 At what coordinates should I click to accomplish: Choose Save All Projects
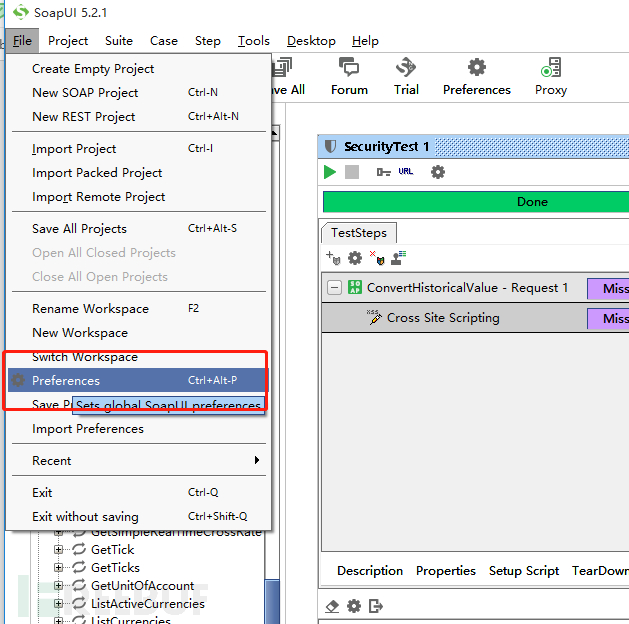(x=138, y=229)
